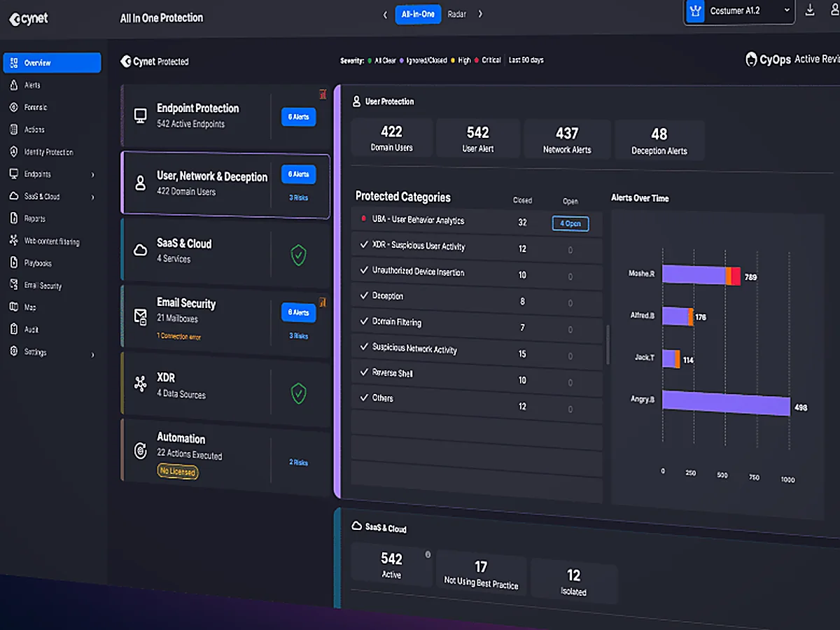Click the Audit icon in sidebar
This screenshot has height=630, width=840.
click(13, 329)
